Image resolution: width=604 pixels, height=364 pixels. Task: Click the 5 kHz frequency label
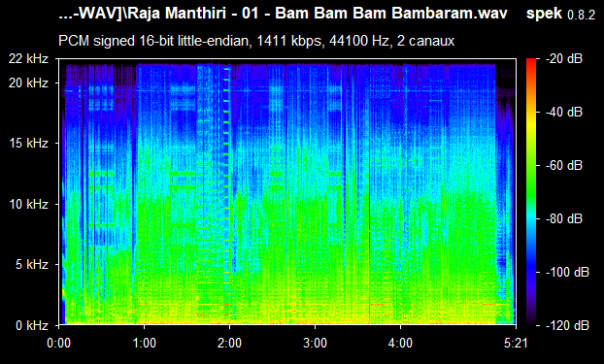(32, 265)
